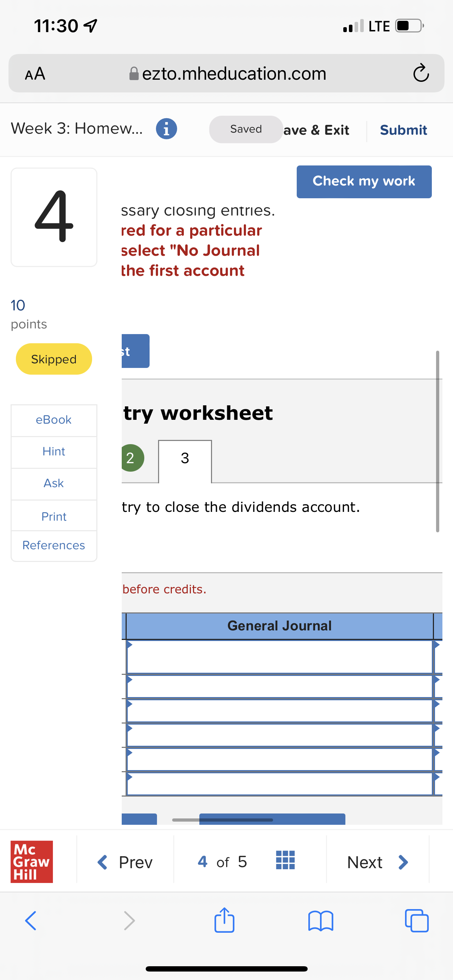Image resolution: width=453 pixels, height=980 pixels.
Task: Tap the partially visible blue list button
Action: pos(135,351)
